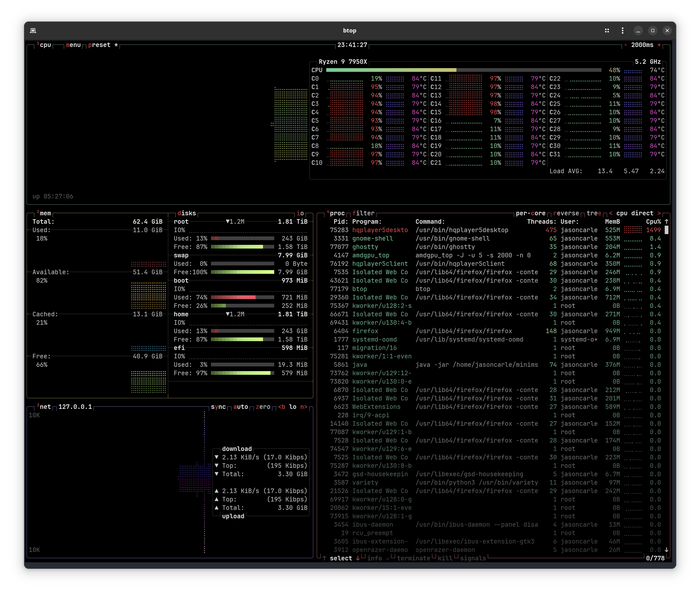
Task: Click the signals button
Action: tap(473, 558)
